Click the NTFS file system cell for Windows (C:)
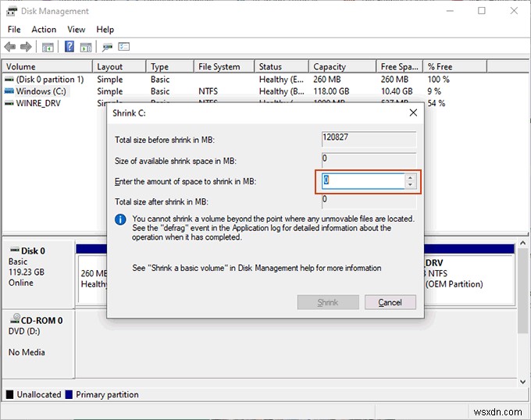The height and width of the screenshot is (420, 531). point(208,91)
